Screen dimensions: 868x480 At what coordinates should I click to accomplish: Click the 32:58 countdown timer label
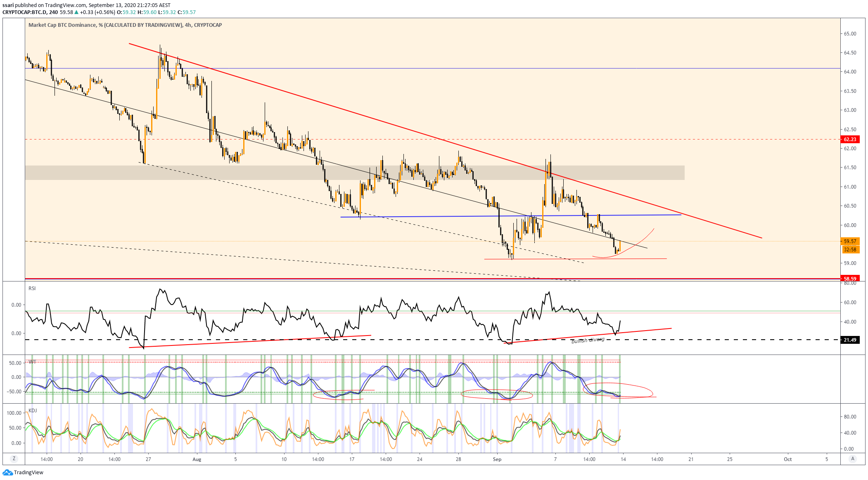850,249
